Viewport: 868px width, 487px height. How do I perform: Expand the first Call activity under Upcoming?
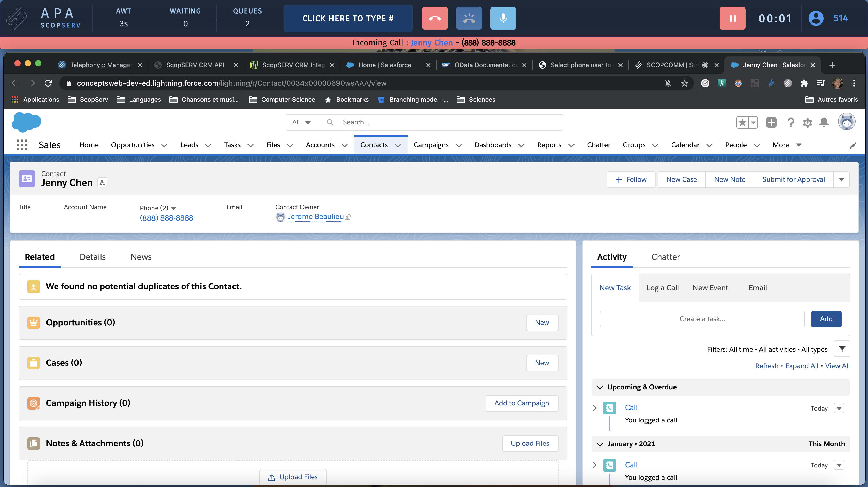point(594,408)
